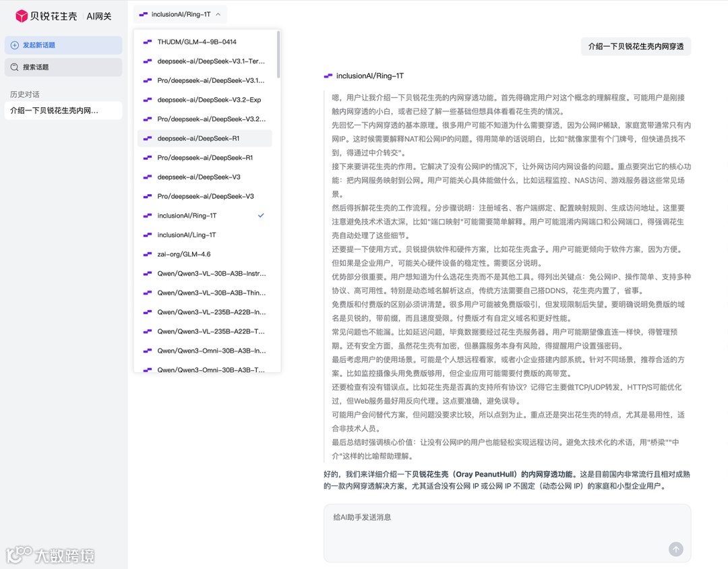Image resolution: width=728 pixels, height=569 pixels.
Task: Select Qwen/Qwen3-Omni-30B-A3B-In… model
Action: click(x=205, y=351)
